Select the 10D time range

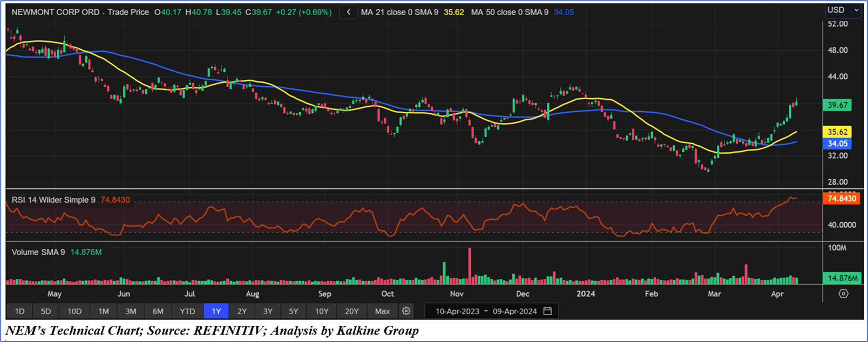[x=74, y=311]
